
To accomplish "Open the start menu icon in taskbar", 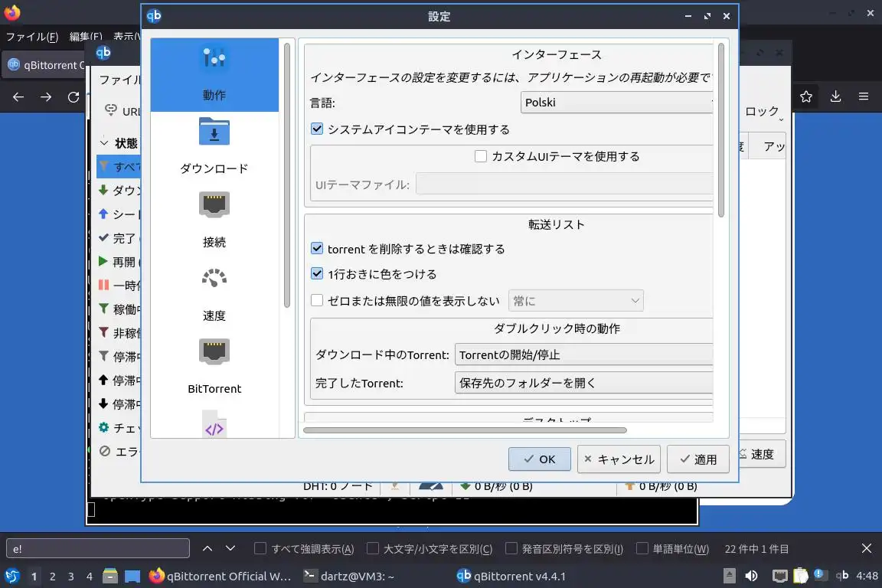I will coord(11,576).
